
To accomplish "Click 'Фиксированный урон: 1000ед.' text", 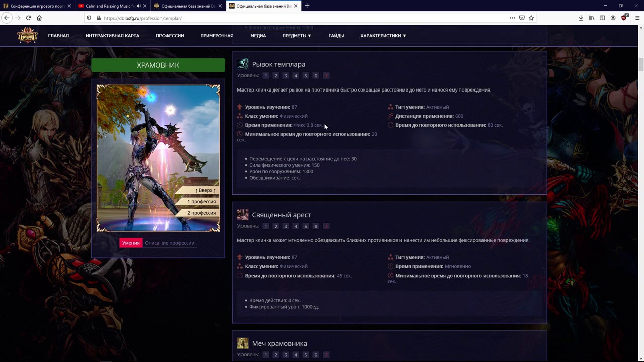I will tap(284, 307).
